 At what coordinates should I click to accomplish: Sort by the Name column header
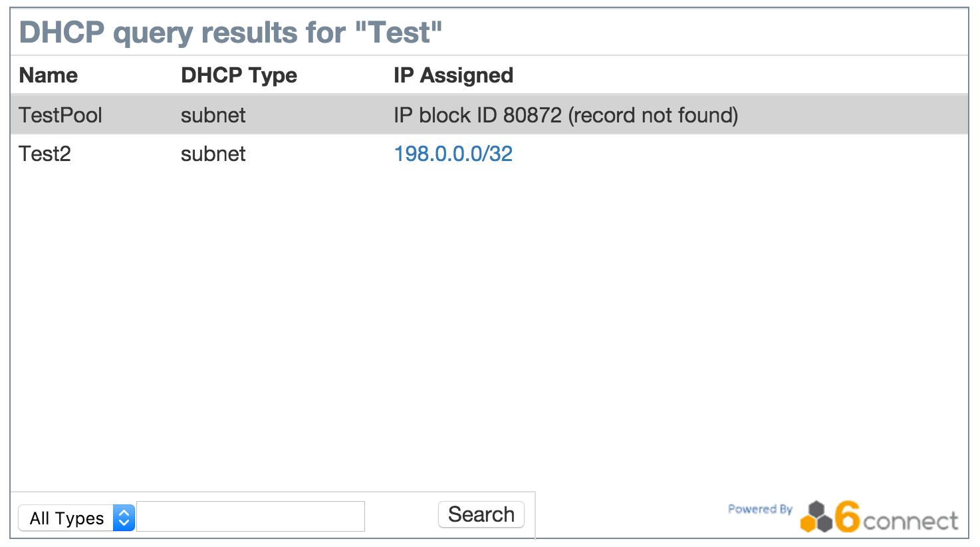coord(48,75)
